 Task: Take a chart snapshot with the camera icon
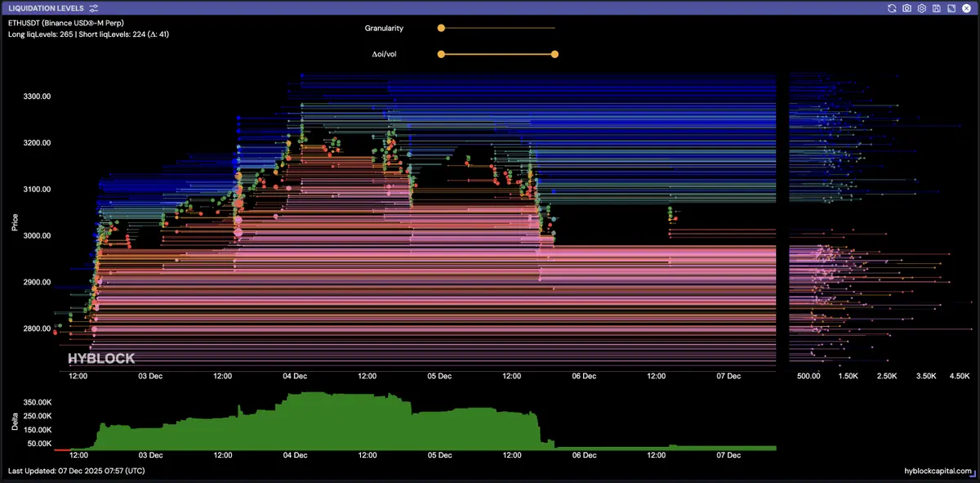click(x=907, y=8)
